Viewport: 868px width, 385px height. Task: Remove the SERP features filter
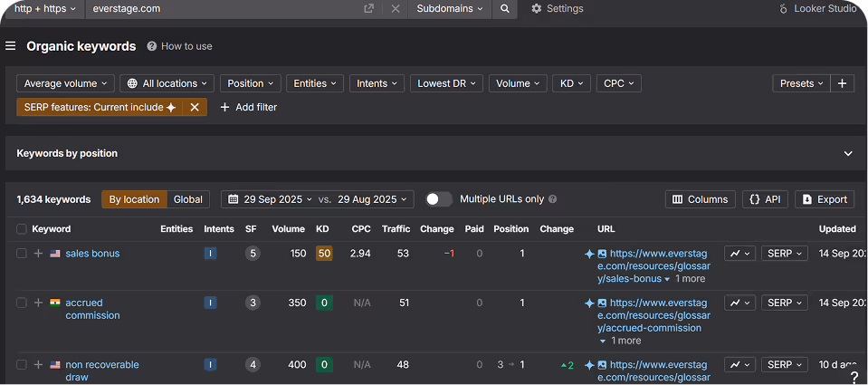(x=195, y=108)
